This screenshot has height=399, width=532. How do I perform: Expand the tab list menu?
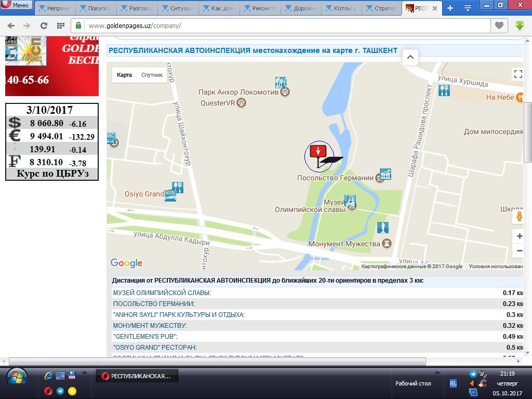point(468,8)
